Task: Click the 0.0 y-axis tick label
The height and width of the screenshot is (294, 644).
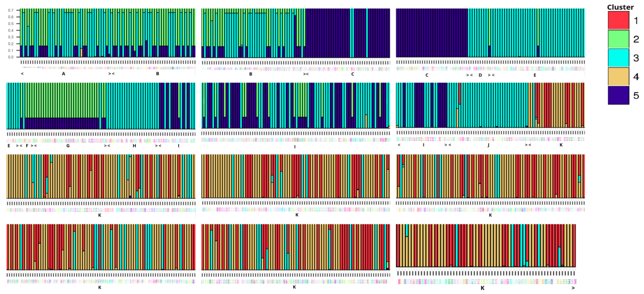Action: coord(11,57)
